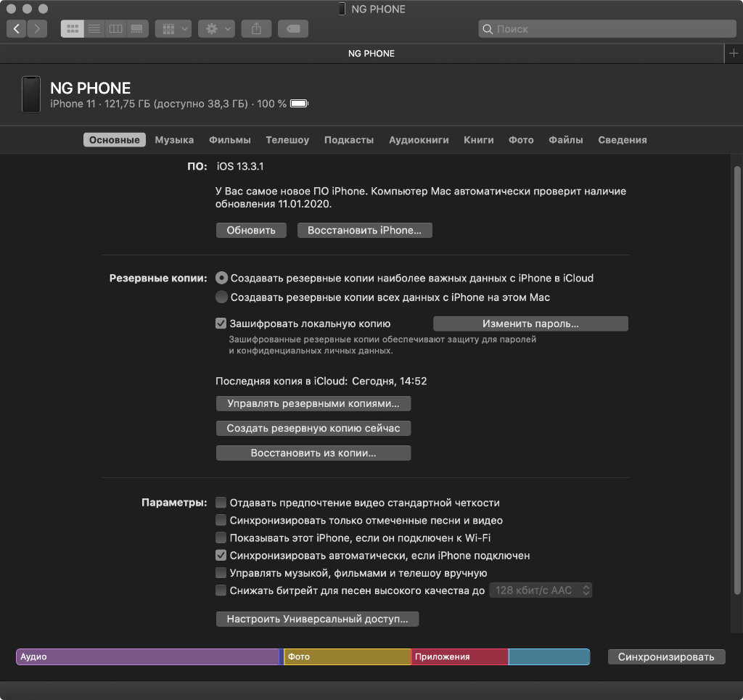Open the Телешоу tab
This screenshot has width=743, height=700.
(287, 140)
